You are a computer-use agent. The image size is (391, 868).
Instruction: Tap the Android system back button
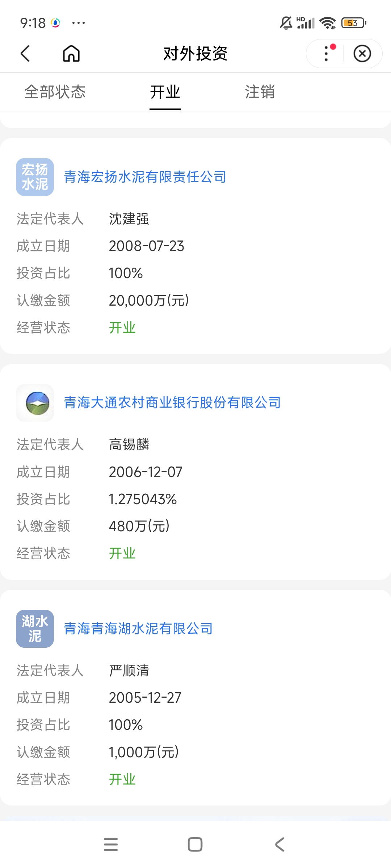point(279,844)
